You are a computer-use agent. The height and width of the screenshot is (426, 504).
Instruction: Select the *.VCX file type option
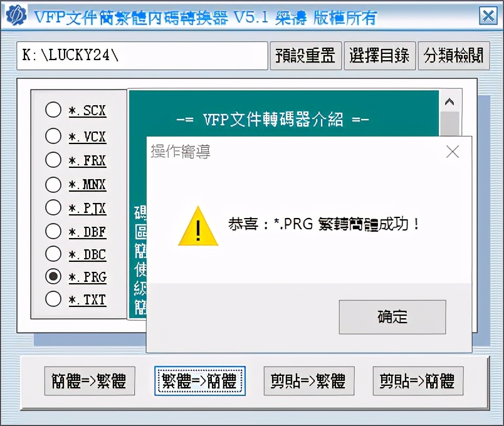point(53,136)
